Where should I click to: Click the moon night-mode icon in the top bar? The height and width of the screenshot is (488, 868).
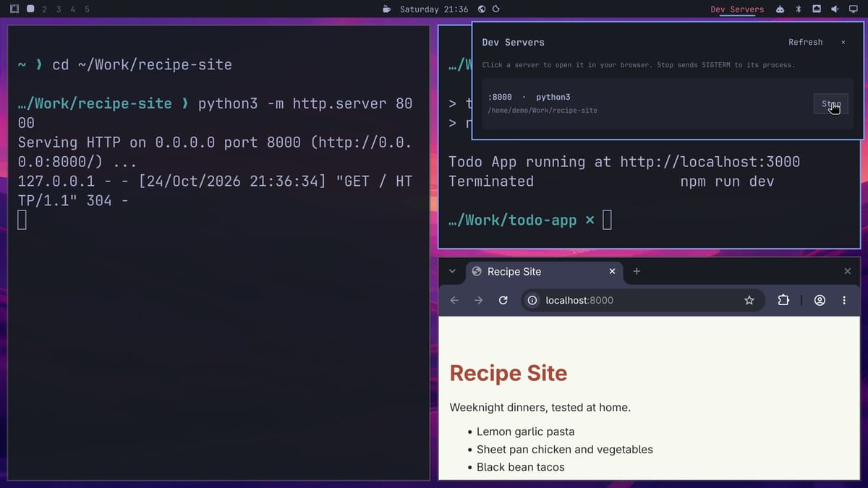tap(495, 9)
